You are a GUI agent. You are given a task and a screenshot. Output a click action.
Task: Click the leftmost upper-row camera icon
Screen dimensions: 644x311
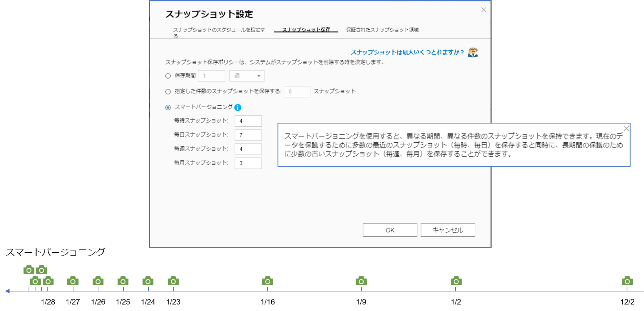tap(29, 270)
